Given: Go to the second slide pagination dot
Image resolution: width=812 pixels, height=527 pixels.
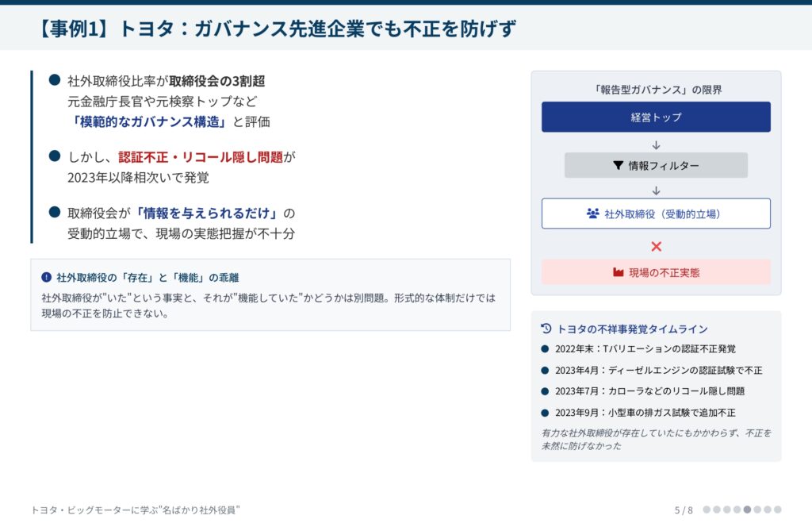Looking at the screenshot, I should (x=717, y=510).
